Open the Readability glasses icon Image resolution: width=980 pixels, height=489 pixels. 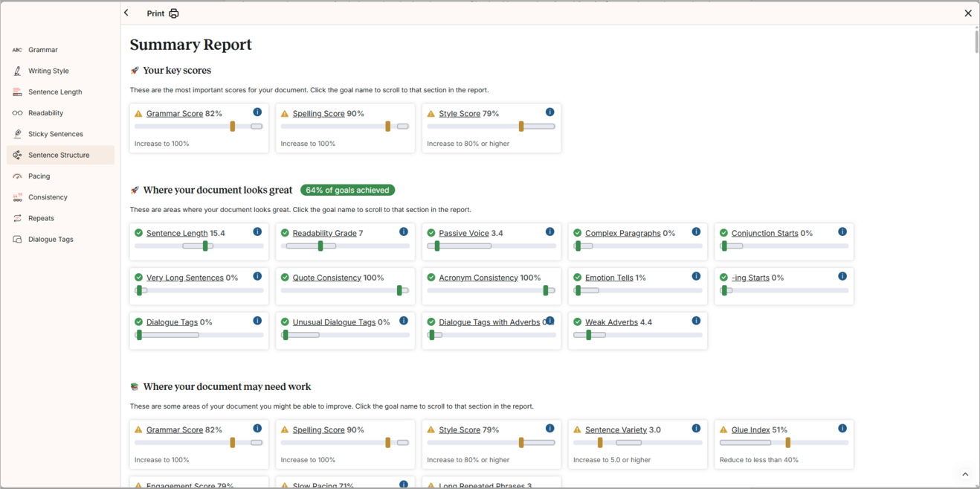click(17, 113)
